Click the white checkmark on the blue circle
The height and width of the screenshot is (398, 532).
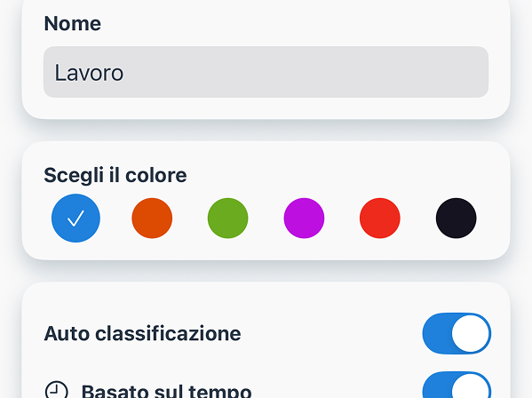pos(75,219)
